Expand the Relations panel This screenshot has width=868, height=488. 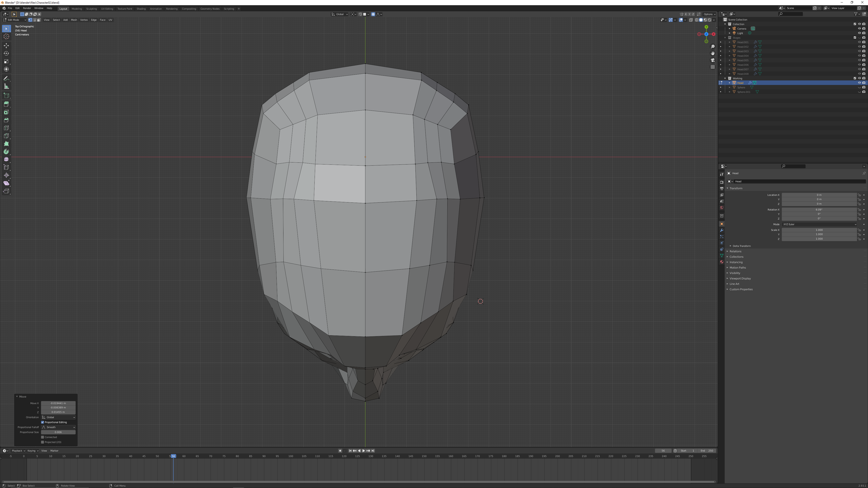point(735,252)
